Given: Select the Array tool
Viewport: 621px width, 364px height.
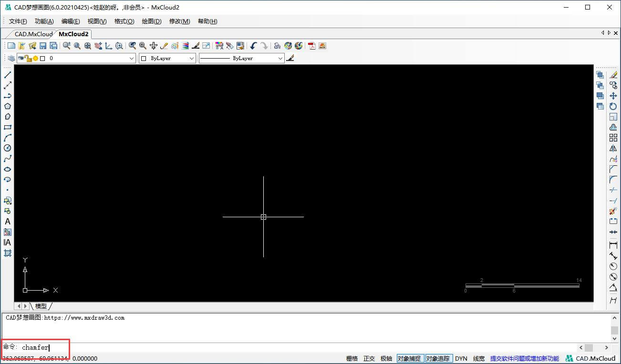Looking at the screenshot, I should [x=613, y=138].
